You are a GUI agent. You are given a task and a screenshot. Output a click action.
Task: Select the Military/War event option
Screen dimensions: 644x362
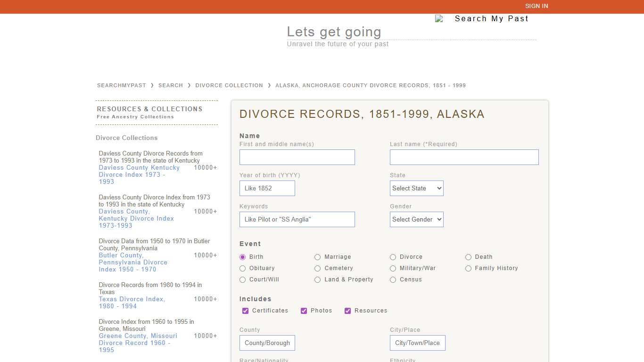pos(393,268)
